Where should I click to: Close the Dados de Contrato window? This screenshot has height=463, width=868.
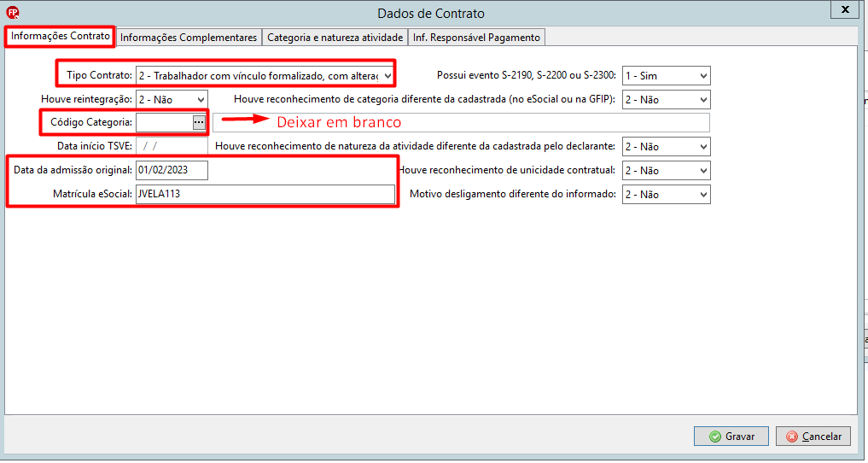pyautogui.click(x=844, y=9)
